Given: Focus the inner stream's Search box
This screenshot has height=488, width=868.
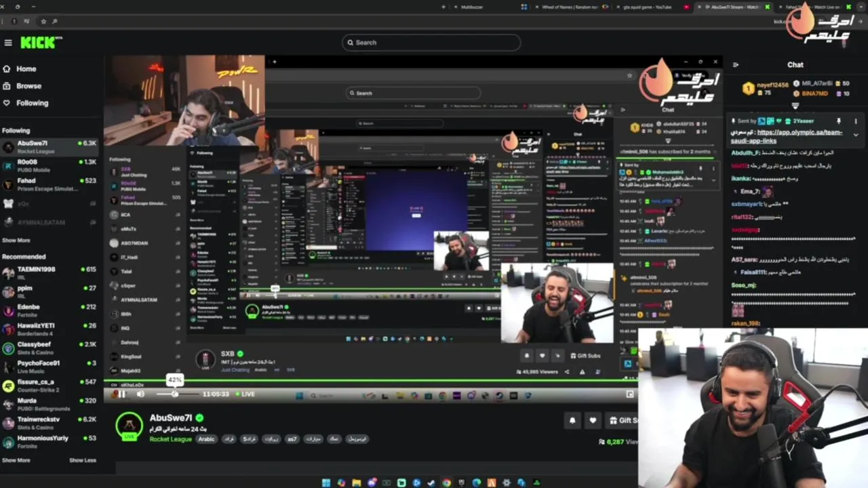Looking at the screenshot, I should [412, 93].
